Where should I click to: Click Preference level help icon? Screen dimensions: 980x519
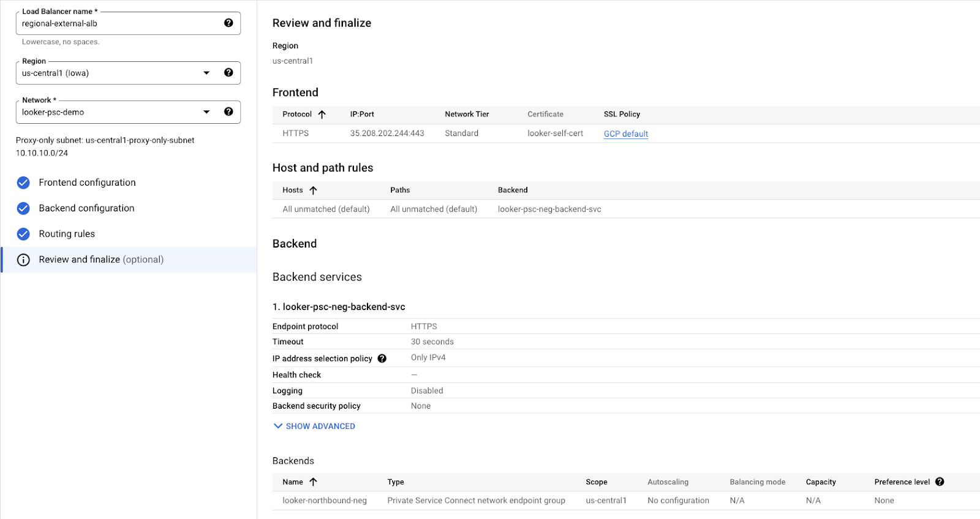(x=940, y=482)
